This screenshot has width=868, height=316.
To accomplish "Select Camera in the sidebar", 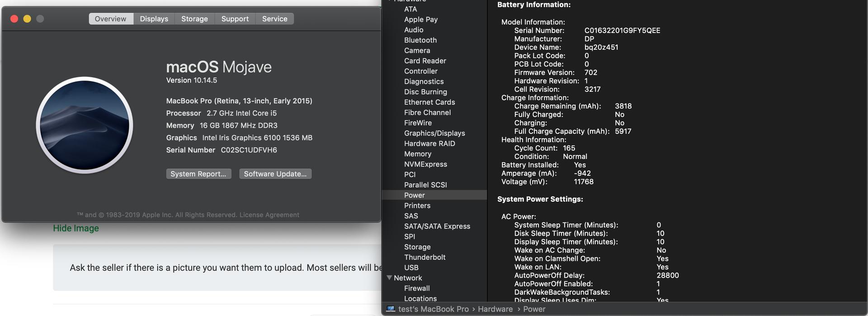I will pyautogui.click(x=417, y=51).
